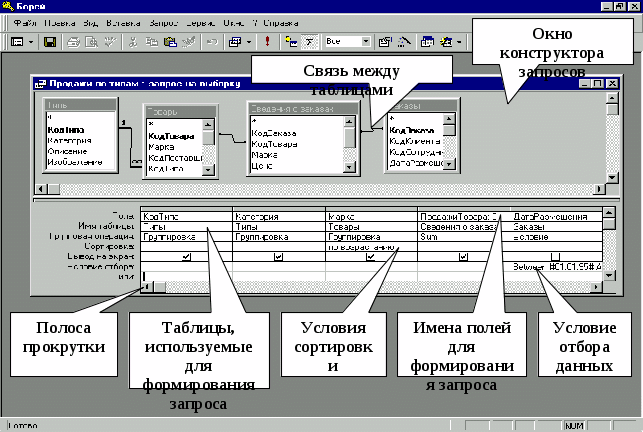Select Описание field in the Типы table list
The image size is (643, 432).
pyautogui.click(x=67, y=151)
